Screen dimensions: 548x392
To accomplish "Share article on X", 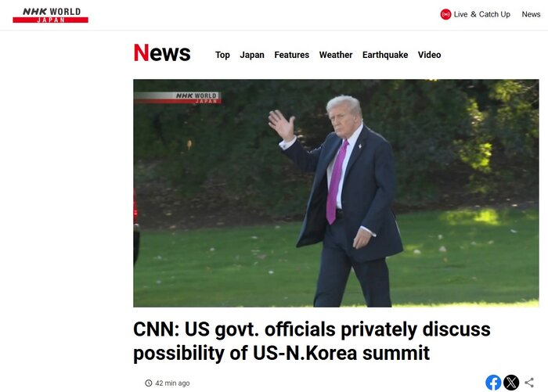I will 511,382.
